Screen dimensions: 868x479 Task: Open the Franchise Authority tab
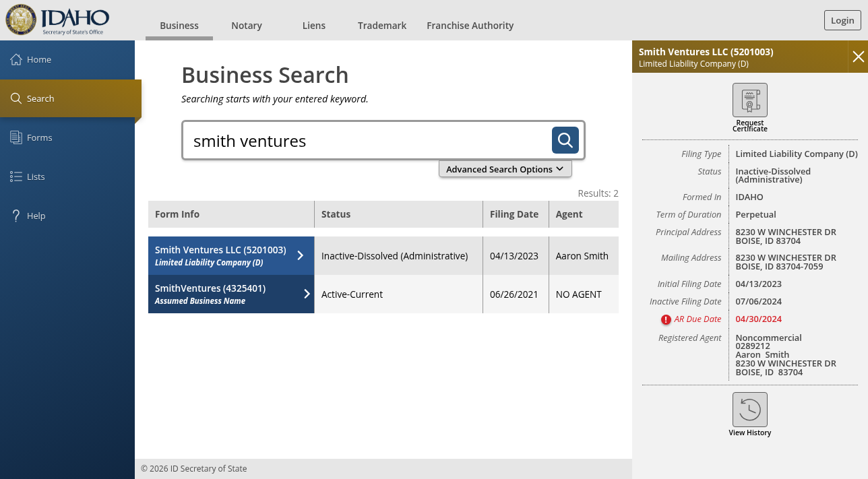tap(470, 26)
